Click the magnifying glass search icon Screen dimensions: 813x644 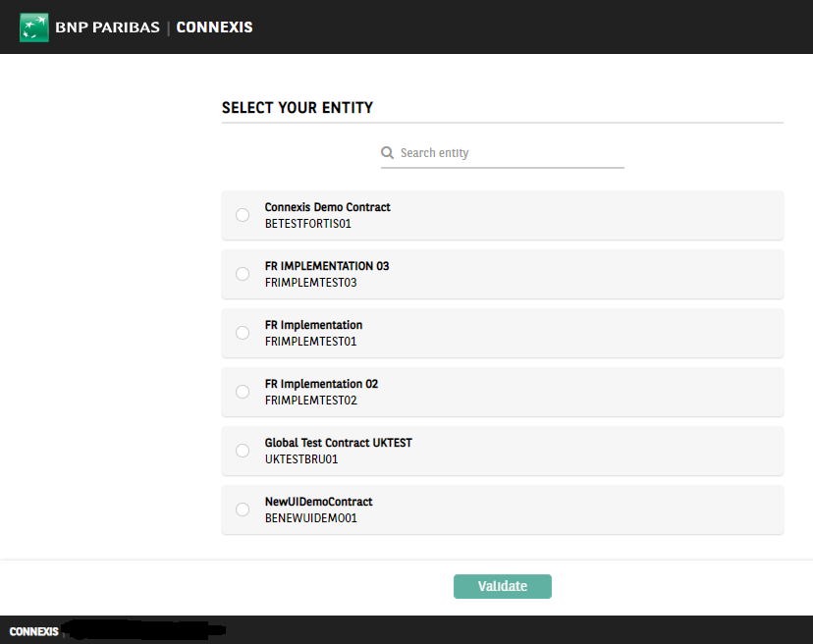point(387,152)
